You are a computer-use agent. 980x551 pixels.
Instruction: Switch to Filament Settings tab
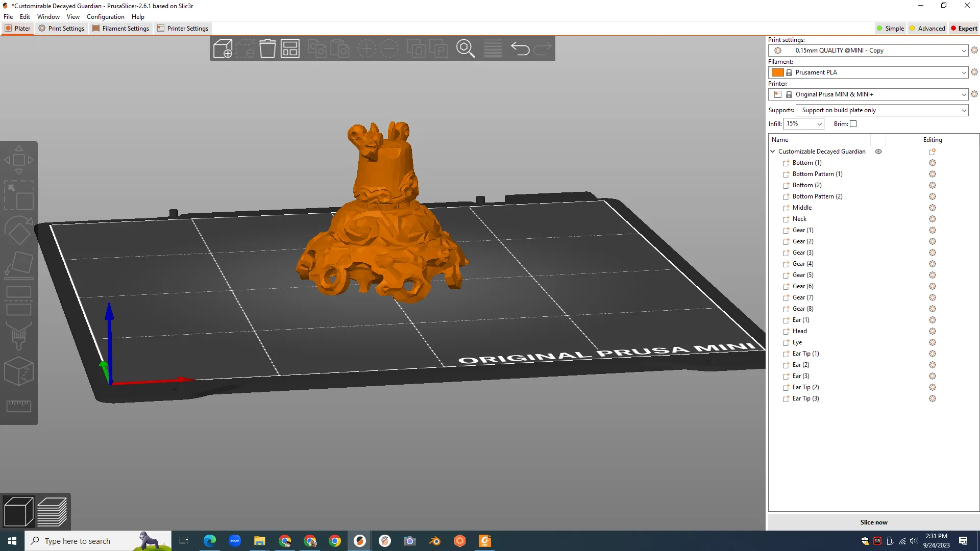pyautogui.click(x=121, y=29)
